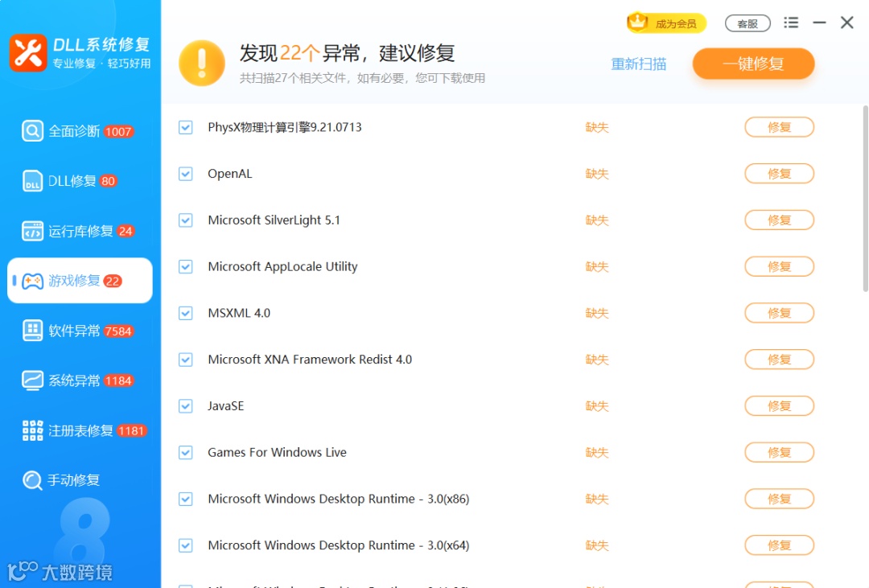This screenshot has width=869, height=588.
Task: Click 修复 for Games For Windows Live
Action: tap(779, 453)
